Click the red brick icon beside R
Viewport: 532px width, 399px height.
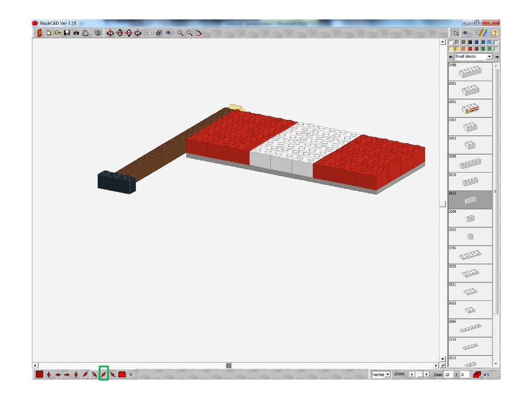122,374
